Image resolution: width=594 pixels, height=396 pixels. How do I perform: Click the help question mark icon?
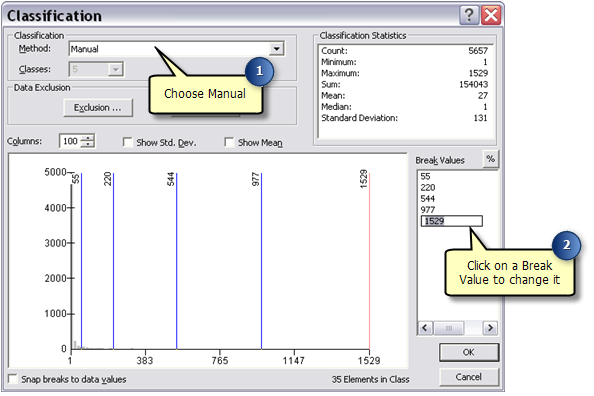tap(469, 16)
